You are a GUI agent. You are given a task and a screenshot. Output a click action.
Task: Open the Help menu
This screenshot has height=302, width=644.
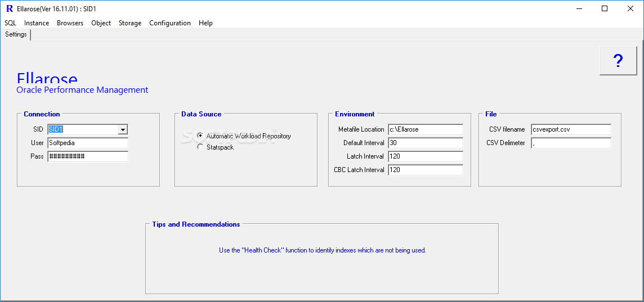205,23
